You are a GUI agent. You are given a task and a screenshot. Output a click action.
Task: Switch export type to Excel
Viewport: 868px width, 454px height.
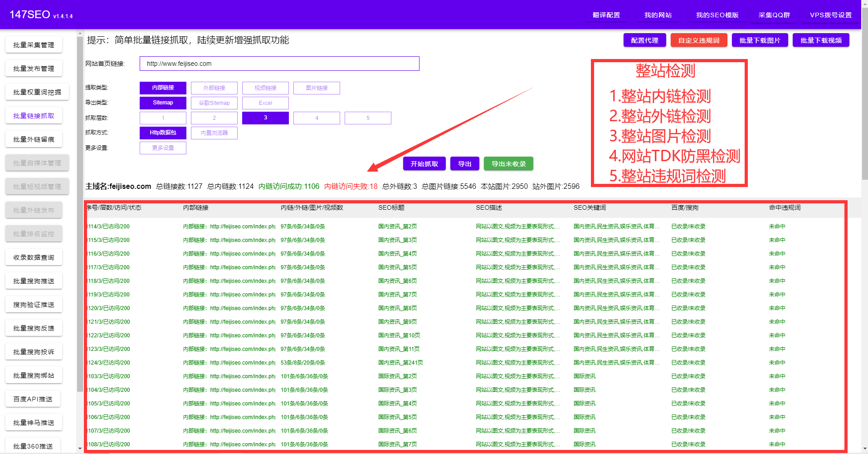point(265,103)
